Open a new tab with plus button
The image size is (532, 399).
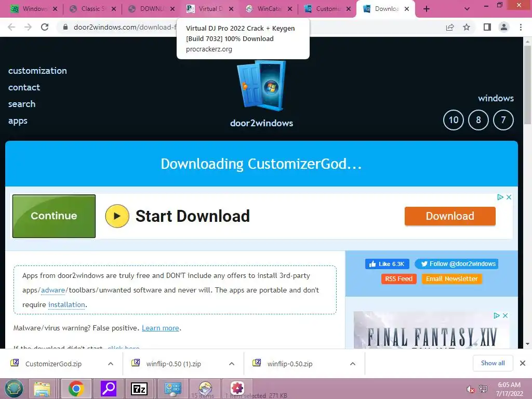click(x=427, y=9)
